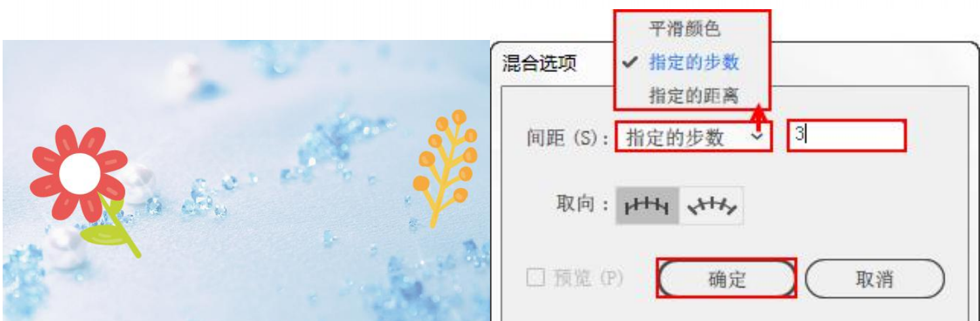The height and width of the screenshot is (321, 980).
Task: Dismiss the dialog with 取消
Action: (x=875, y=278)
